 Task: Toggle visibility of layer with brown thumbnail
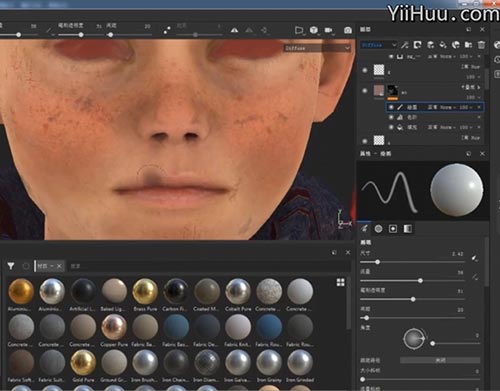(365, 91)
